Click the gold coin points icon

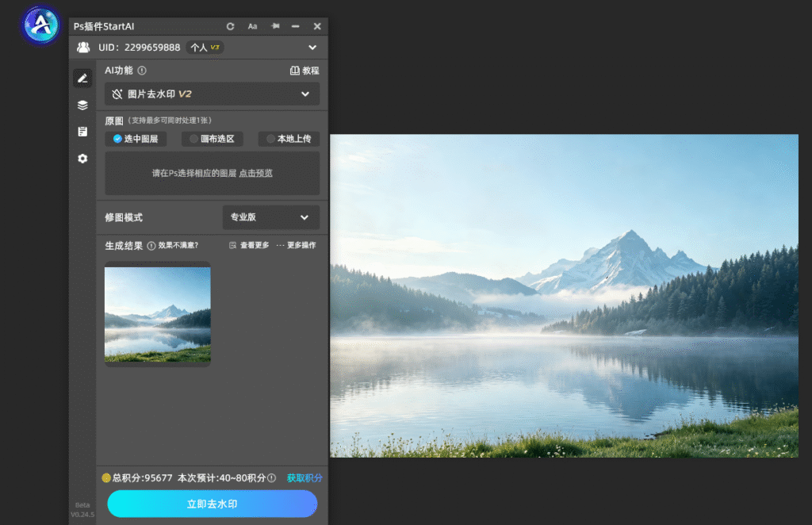pyautogui.click(x=106, y=478)
